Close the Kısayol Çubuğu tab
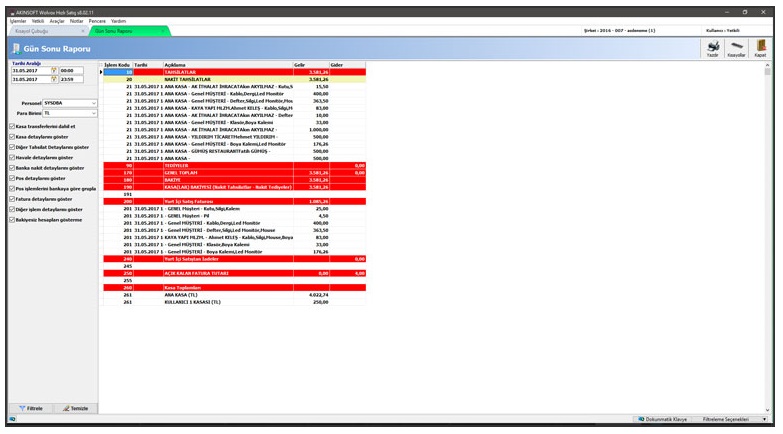Image resolution: width=783 pixels, height=434 pixels. [82, 31]
